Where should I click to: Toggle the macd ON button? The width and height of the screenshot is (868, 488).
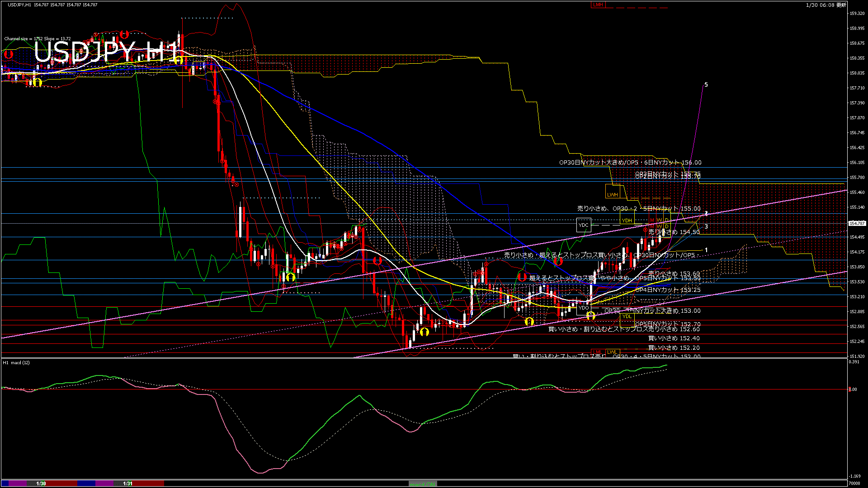(422, 484)
